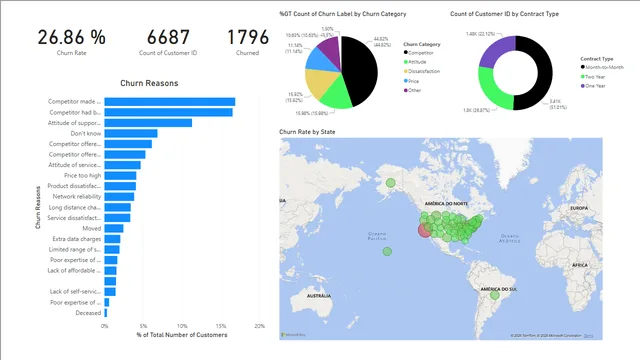Select the black Competitor pie slice
The image size is (640, 360).
(361, 70)
